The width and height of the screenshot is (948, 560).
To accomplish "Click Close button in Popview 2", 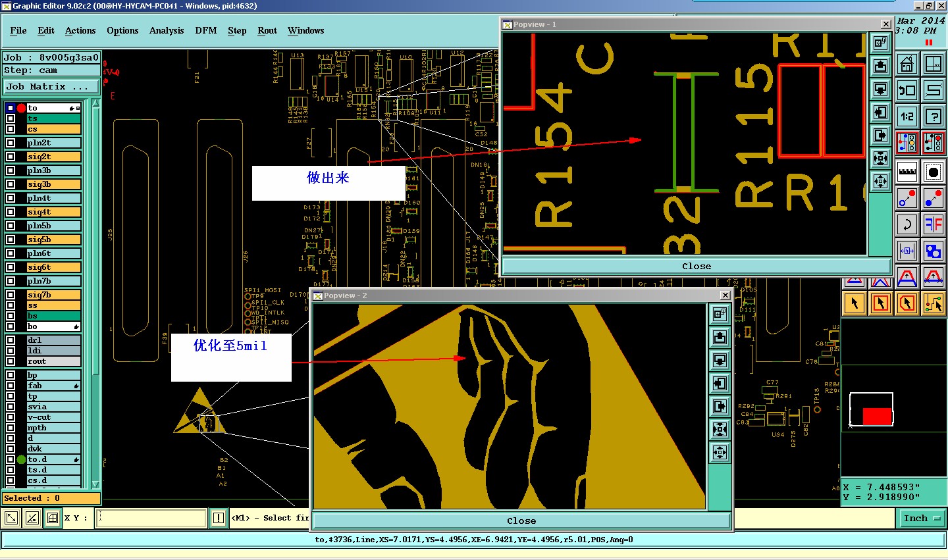I will (x=521, y=521).
